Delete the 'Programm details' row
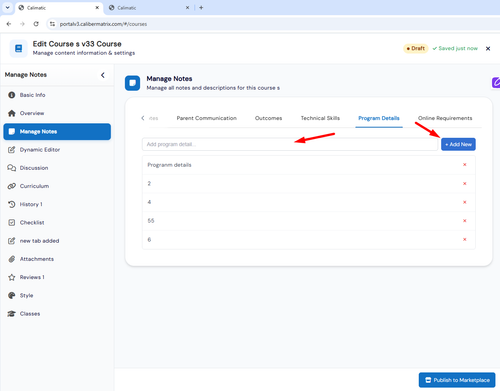The width and height of the screenshot is (500, 391). click(x=465, y=165)
